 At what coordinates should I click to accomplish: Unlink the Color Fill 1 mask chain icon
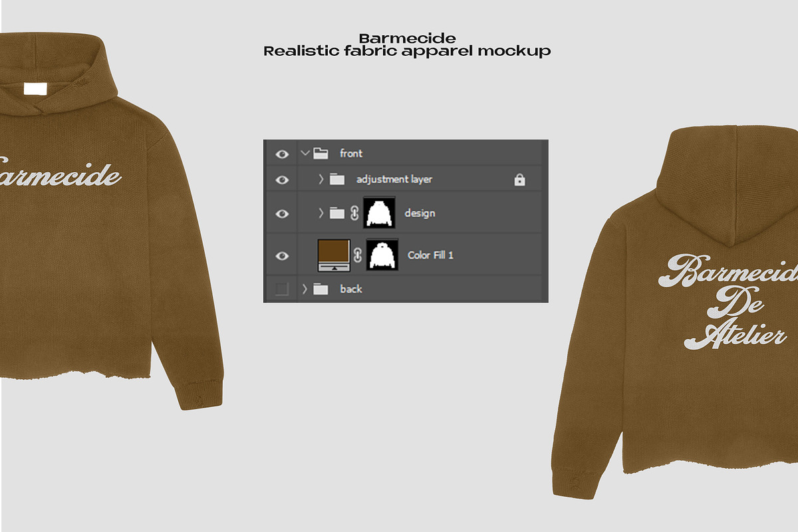click(358, 255)
